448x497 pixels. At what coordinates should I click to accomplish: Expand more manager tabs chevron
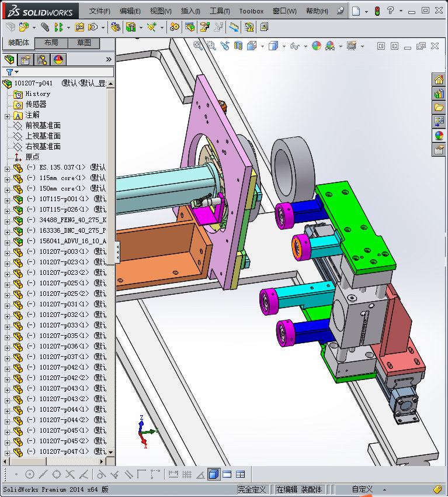(x=109, y=59)
